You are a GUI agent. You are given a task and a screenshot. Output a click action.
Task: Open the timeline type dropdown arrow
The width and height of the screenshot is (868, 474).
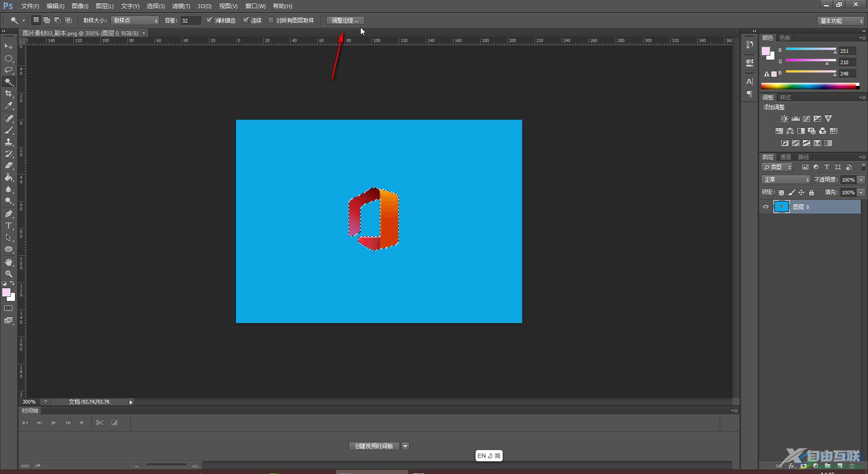405,446
